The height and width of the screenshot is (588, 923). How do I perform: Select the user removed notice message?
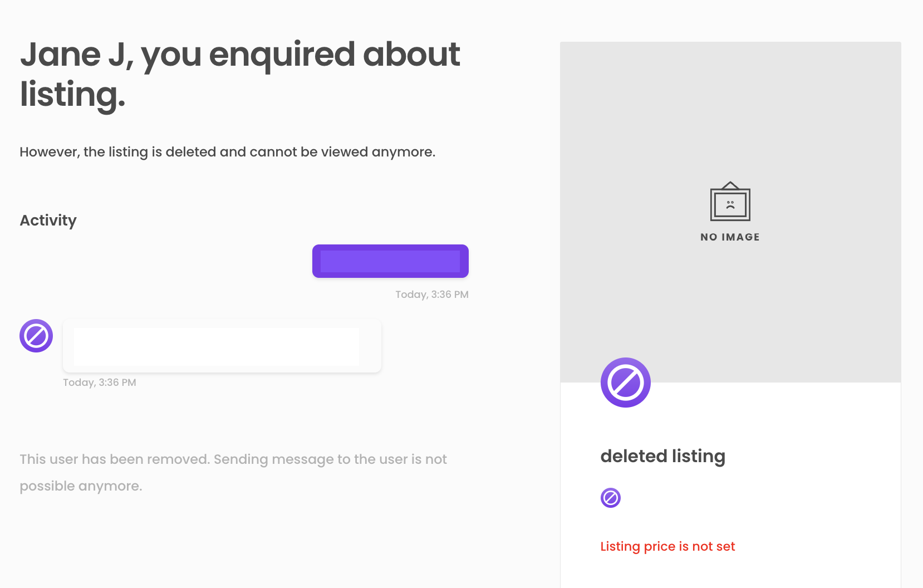coord(233,472)
